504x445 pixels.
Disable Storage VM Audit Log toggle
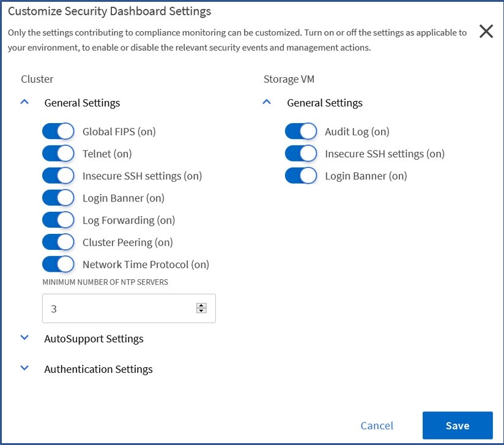click(300, 132)
